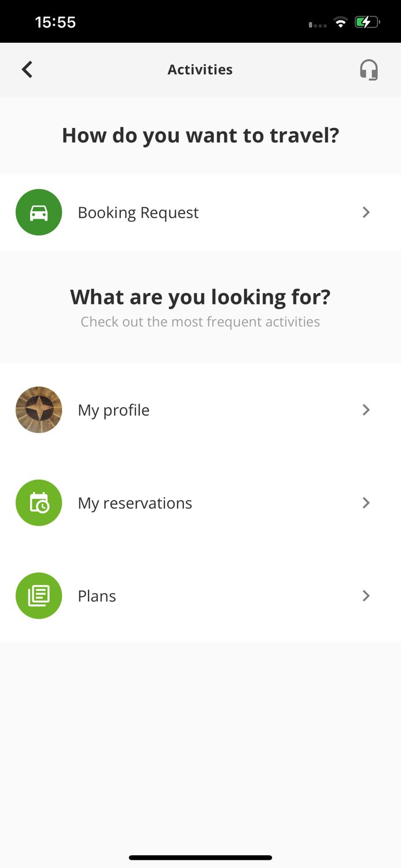This screenshot has width=401, height=868.
Task: Select the profile avatar picture
Action: coord(39,409)
